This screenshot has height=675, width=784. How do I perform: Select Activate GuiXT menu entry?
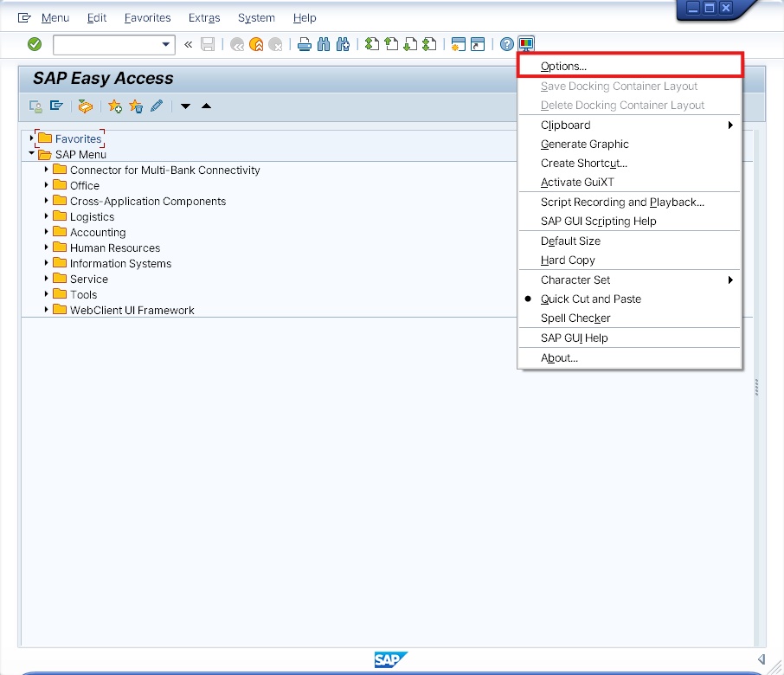(x=629, y=182)
